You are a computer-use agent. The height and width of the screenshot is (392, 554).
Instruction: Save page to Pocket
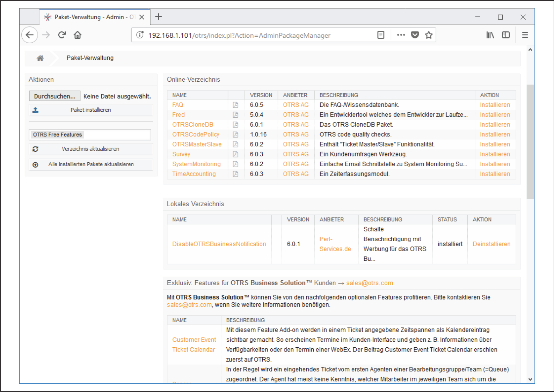415,35
